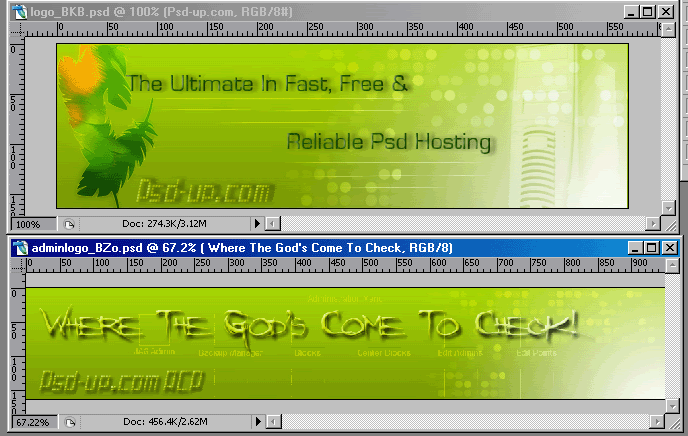
Task: Click ruler origin corner in logo_BKB.psd window
Action: pyautogui.click(x=18, y=30)
